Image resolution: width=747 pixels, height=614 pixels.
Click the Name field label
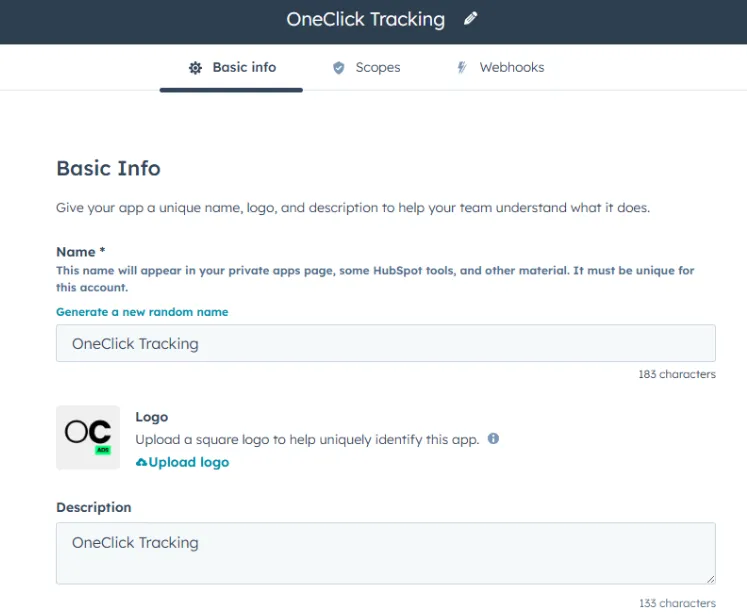(x=81, y=252)
